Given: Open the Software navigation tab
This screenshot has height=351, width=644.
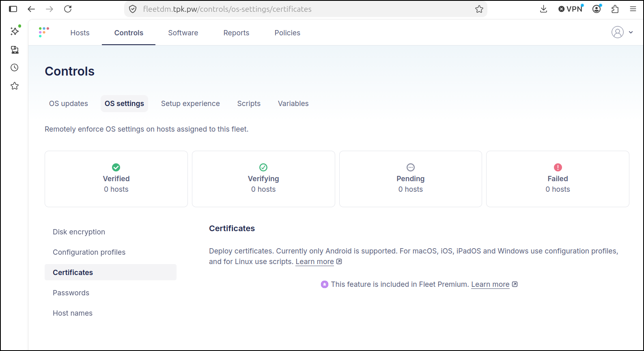Looking at the screenshot, I should [x=183, y=33].
